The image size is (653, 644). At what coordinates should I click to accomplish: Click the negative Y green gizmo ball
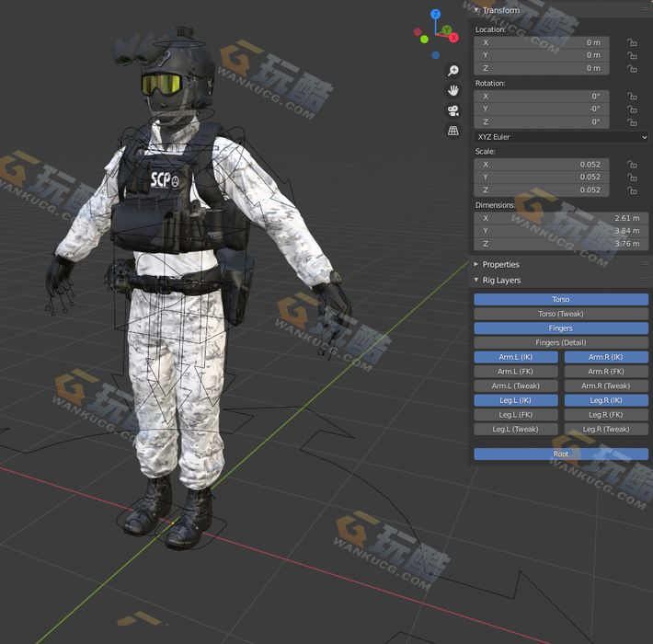(x=424, y=40)
